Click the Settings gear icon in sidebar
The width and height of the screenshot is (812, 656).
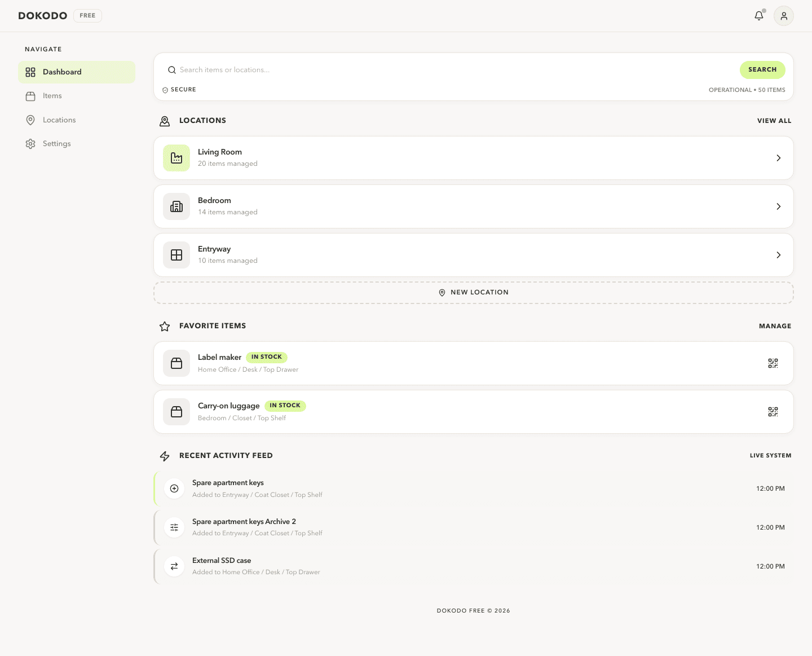tap(30, 144)
